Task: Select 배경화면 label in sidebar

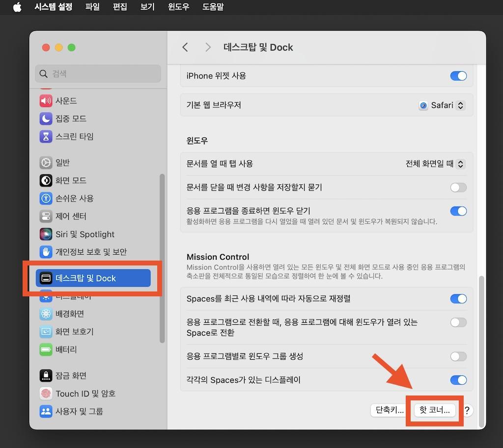Action: tap(70, 314)
